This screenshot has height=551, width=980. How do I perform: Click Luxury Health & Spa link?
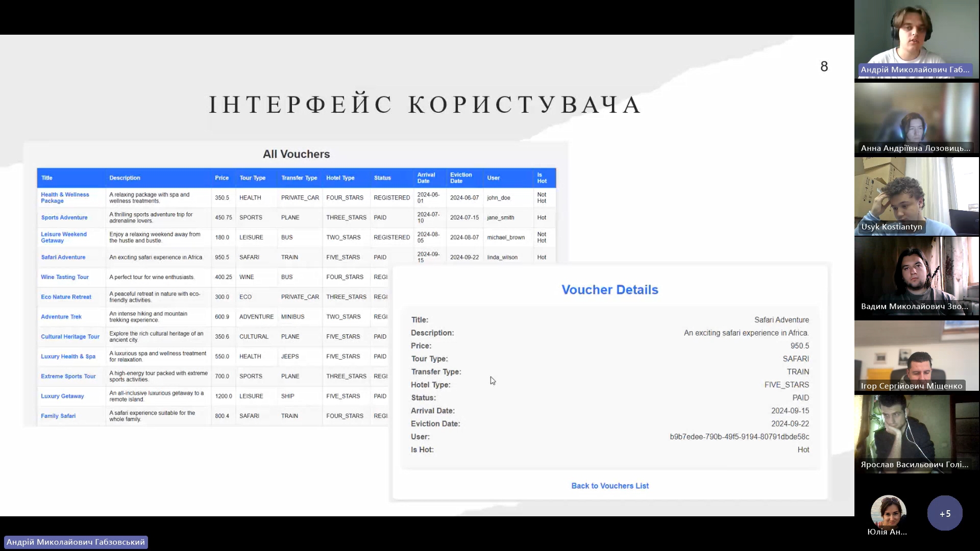pos(68,357)
